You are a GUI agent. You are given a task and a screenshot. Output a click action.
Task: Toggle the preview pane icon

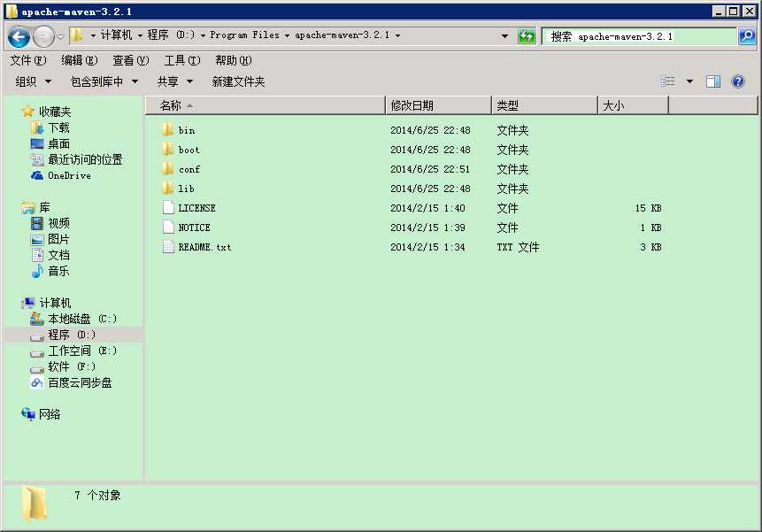click(x=713, y=81)
